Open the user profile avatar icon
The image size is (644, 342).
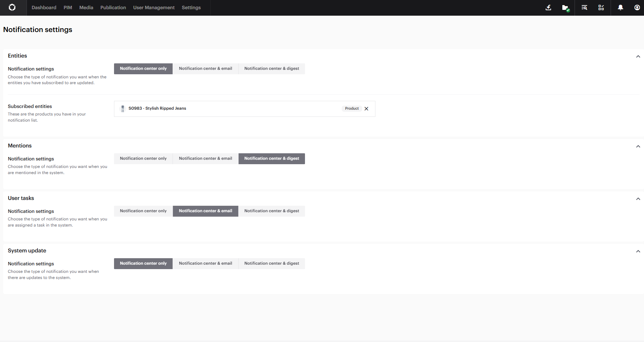coord(637,7)
